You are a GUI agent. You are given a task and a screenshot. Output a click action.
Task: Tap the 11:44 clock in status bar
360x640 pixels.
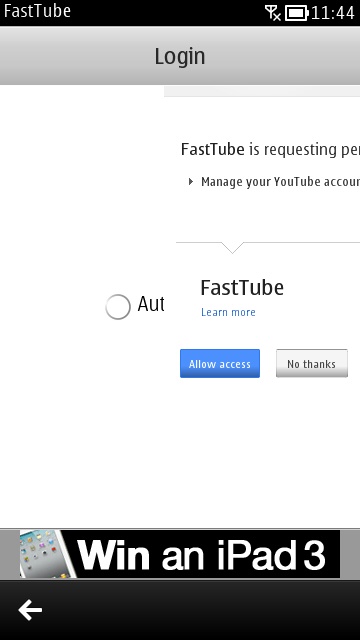tap(333, 13)
